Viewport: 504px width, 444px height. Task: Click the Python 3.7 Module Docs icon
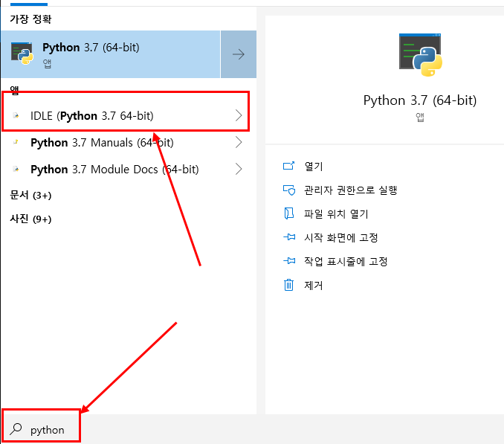[16, 169]
